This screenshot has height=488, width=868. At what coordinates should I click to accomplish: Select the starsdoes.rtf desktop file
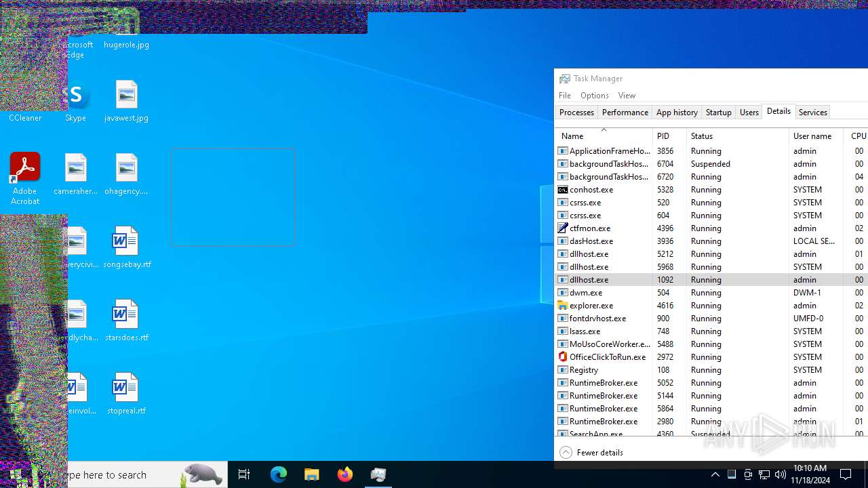(x=127, y=321)
